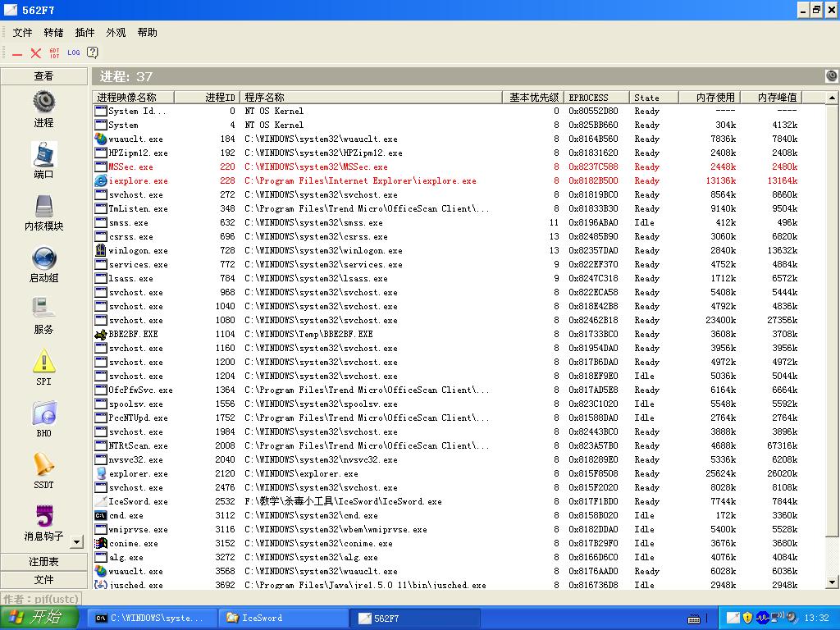Click the 开始 Start button on taskbar
840x630 pixels.
39,618
